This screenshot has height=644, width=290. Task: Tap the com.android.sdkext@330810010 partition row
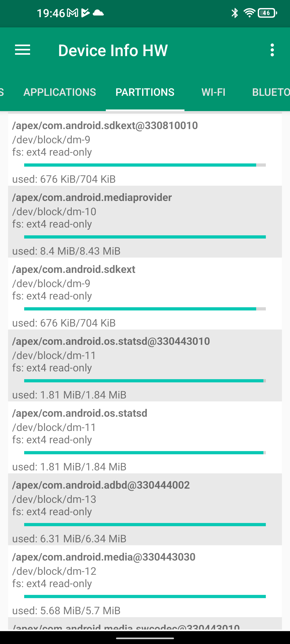point(145,150)
